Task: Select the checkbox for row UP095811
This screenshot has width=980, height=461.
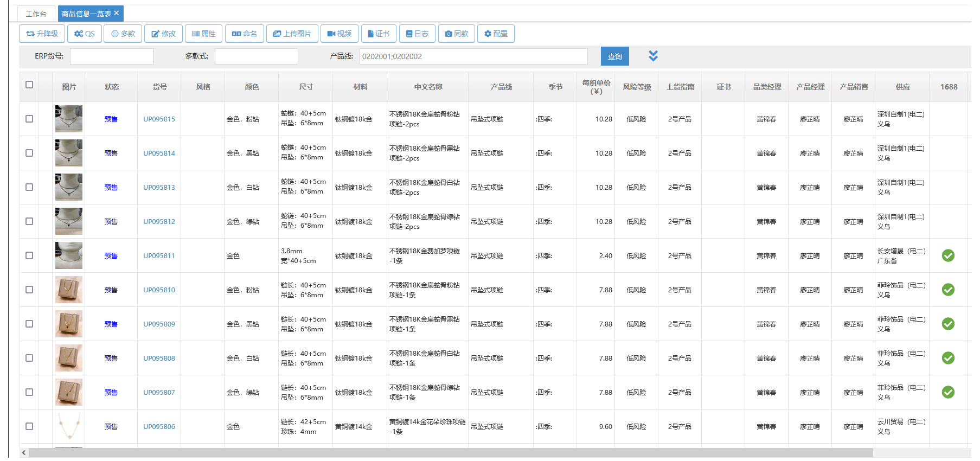Action: (29, 255)
